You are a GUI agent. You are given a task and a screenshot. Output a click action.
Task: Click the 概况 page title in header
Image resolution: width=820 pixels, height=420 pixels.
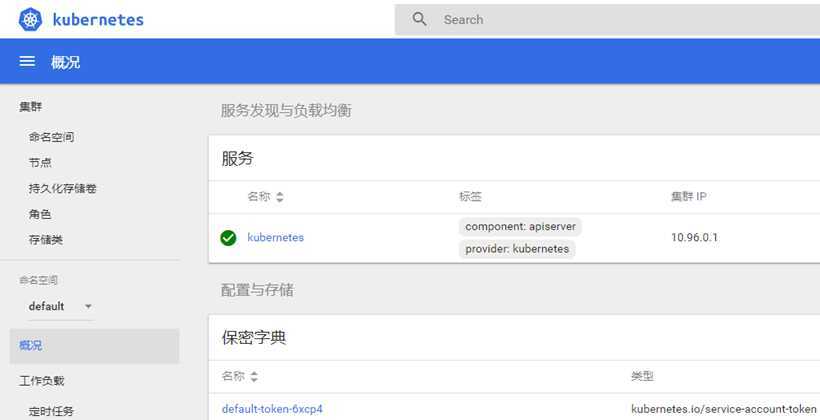pos(65,62)
